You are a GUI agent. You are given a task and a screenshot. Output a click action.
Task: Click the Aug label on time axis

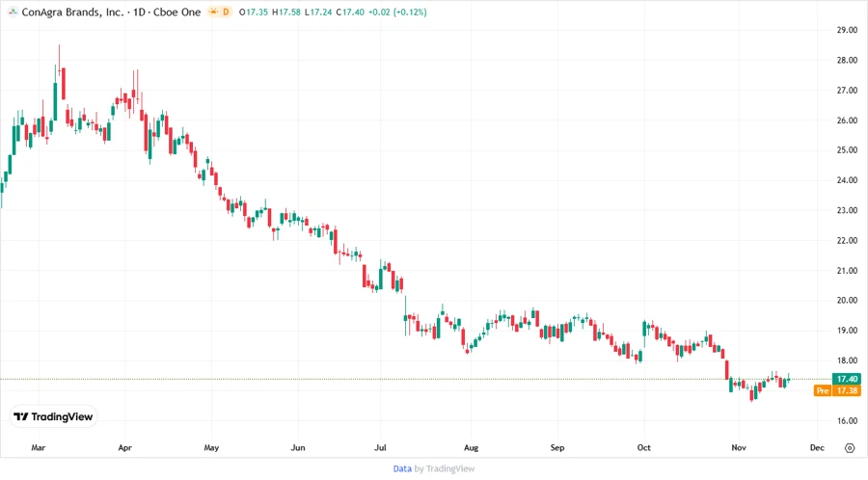pos(471,447)
